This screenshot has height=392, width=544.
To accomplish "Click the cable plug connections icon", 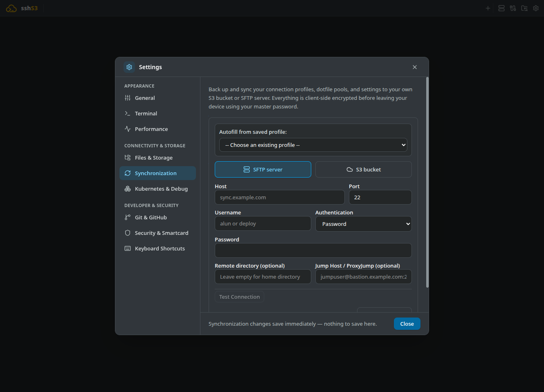I will [x=513, y=8].
